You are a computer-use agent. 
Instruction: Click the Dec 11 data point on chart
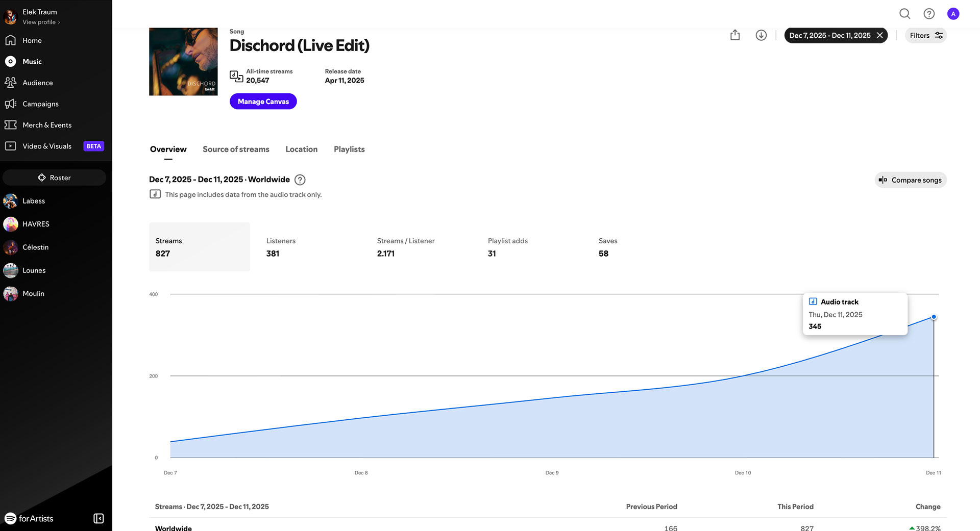[934, 317]
